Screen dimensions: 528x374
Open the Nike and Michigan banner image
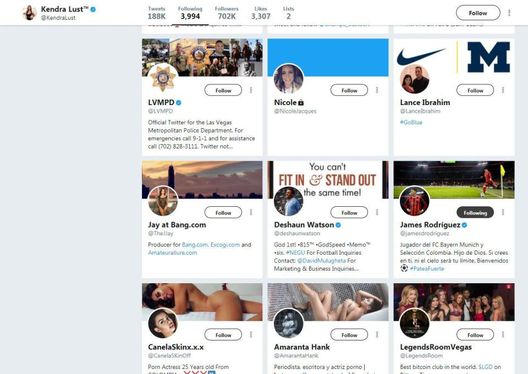[x=454, y=57]
